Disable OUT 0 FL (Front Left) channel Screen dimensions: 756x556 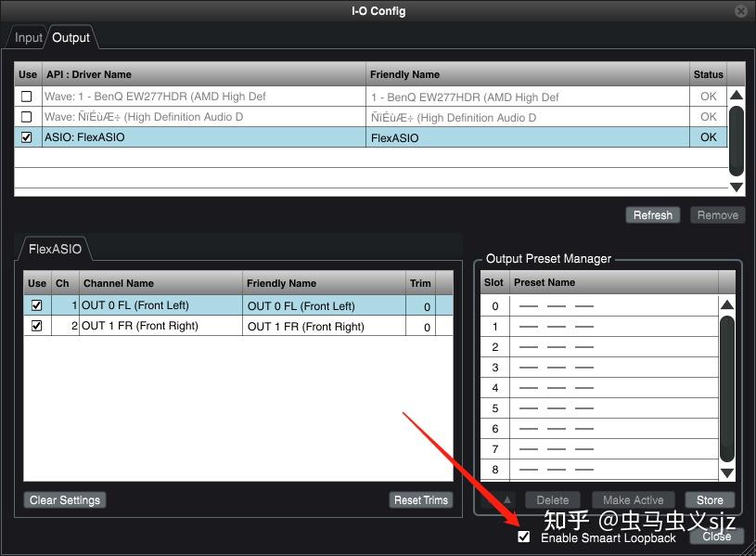pos(37,304)
